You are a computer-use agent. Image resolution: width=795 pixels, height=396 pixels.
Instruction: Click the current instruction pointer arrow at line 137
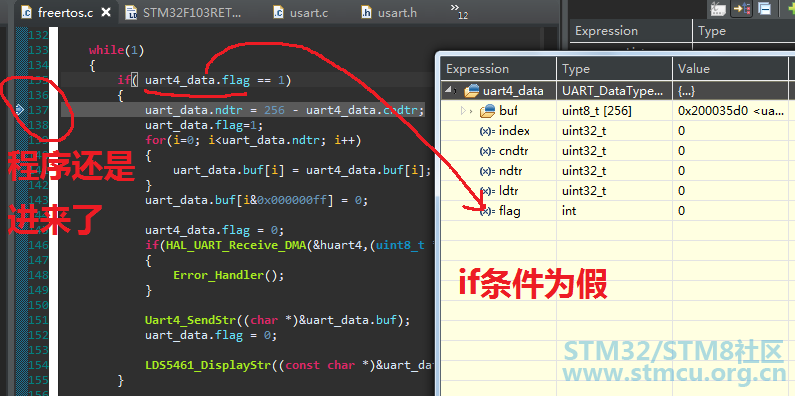point(20,110)
